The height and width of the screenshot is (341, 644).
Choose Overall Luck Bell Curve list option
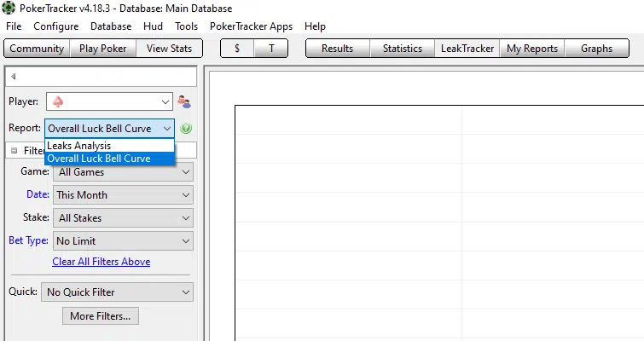pyautogui.click(x=110, y=159)
